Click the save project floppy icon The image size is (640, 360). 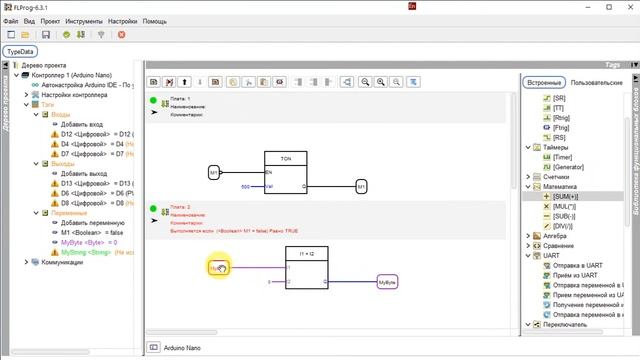[x=46, y=35]
